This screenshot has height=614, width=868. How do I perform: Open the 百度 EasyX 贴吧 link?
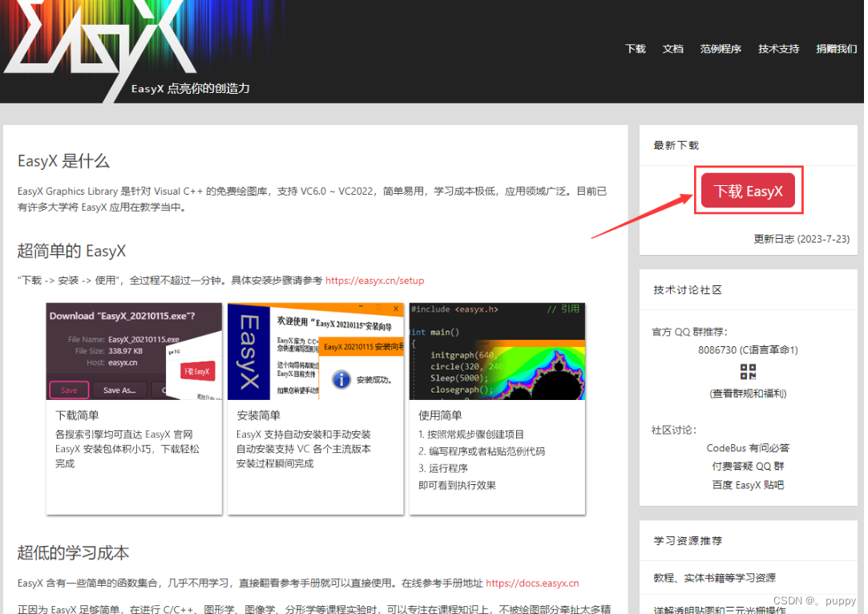748,485
